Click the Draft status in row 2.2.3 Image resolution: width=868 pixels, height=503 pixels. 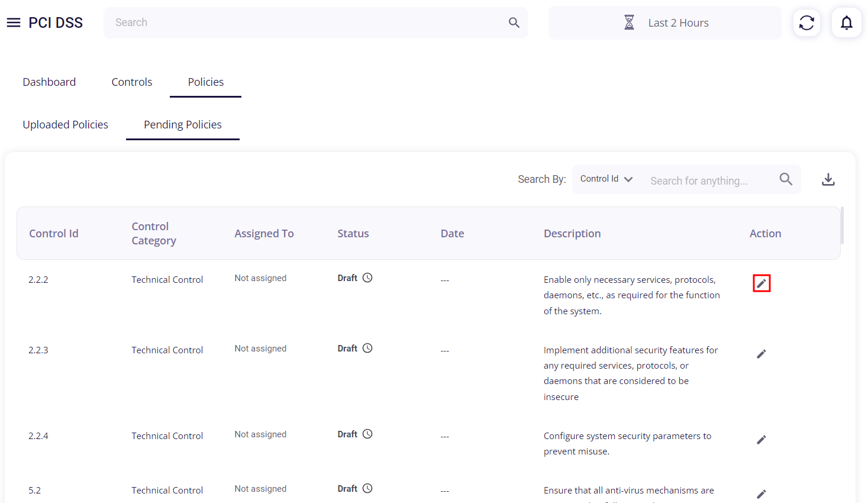click(347, 349)
